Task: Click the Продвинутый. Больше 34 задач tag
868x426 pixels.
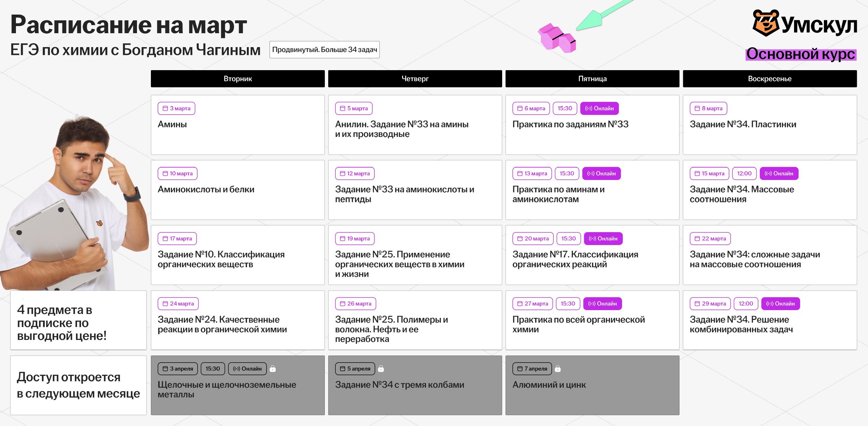Action: 324,50
